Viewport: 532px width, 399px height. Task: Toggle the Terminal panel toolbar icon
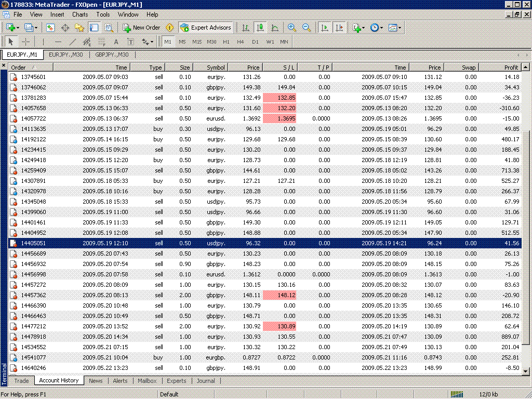tap(94, 28)
